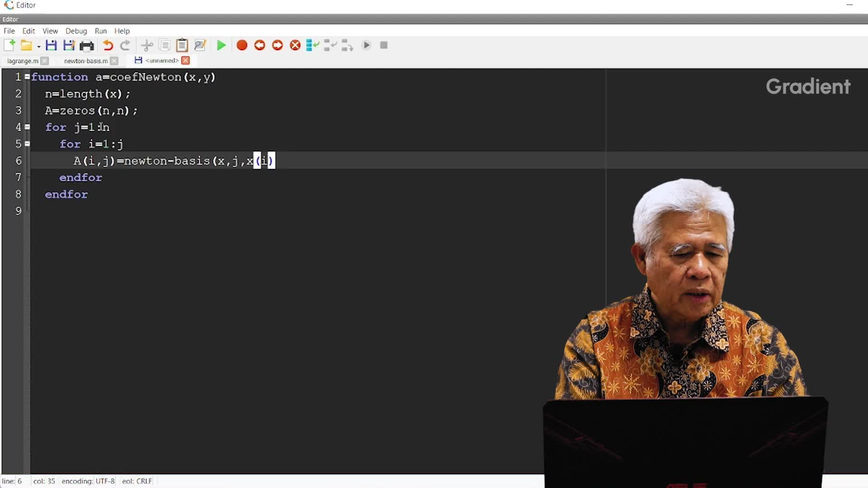
Task: Click the New Script icon
Action: (9, 45)
